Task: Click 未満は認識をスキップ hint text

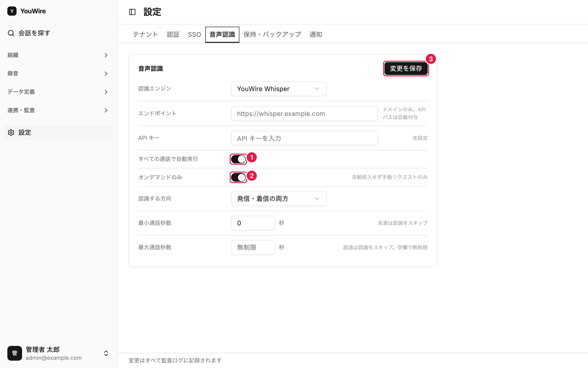Action: pos(403,223)
